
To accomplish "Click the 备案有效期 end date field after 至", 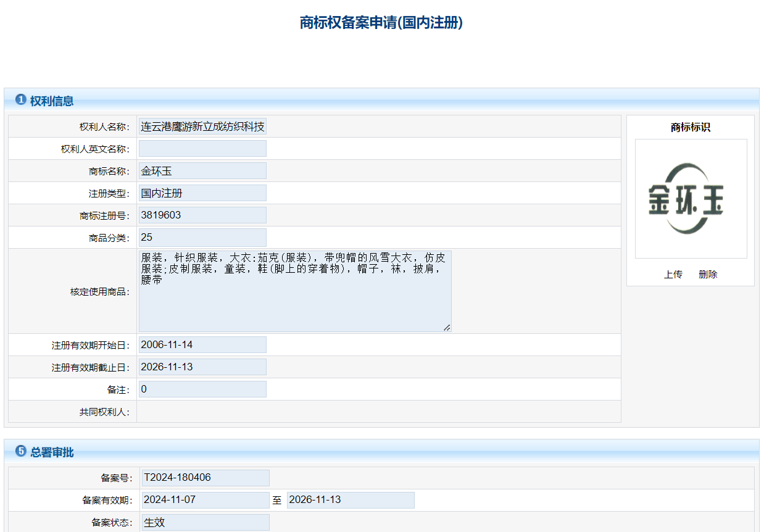I will [351, 500].
